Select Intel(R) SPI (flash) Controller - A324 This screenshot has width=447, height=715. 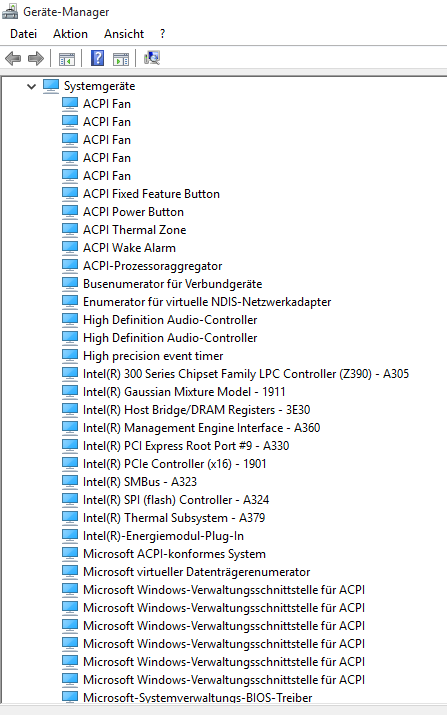[x=176, y=500]
